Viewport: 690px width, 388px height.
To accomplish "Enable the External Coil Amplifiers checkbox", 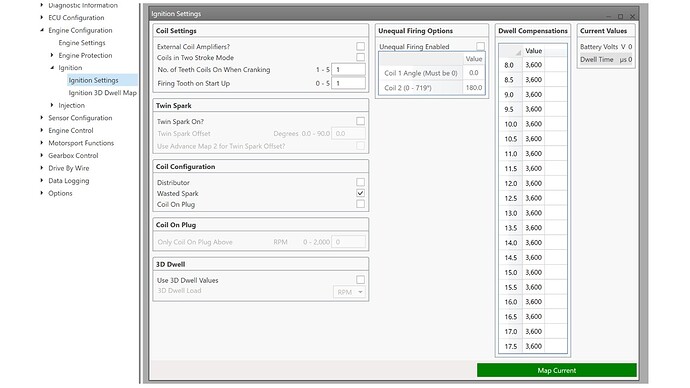I will click(360, 46).
